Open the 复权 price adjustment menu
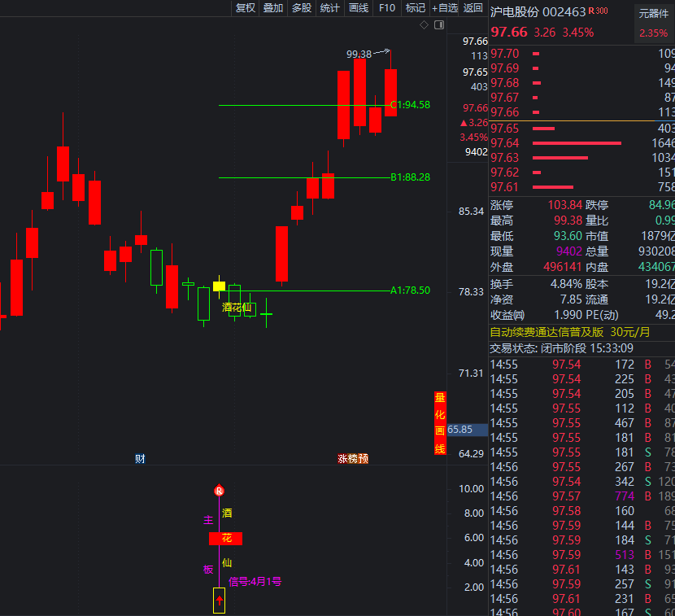Image resolution: width=675 pixels, height=616 pixels. click(x=245, y=8)
